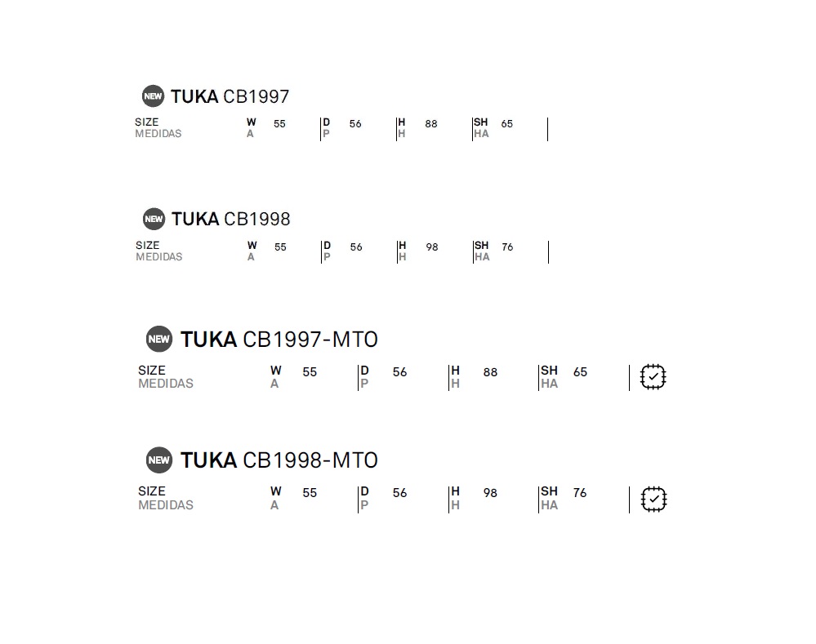Click the height value 98 of CB1998-MTO

(x=490, y=493)
